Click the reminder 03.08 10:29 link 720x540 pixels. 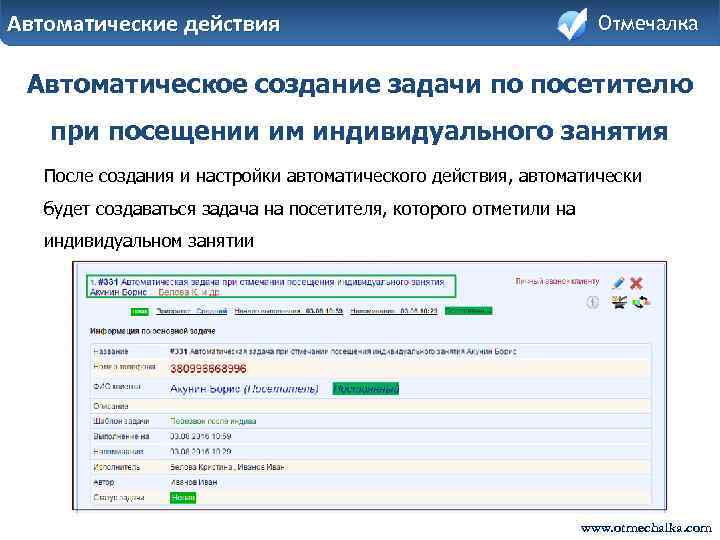coord(394,311)
